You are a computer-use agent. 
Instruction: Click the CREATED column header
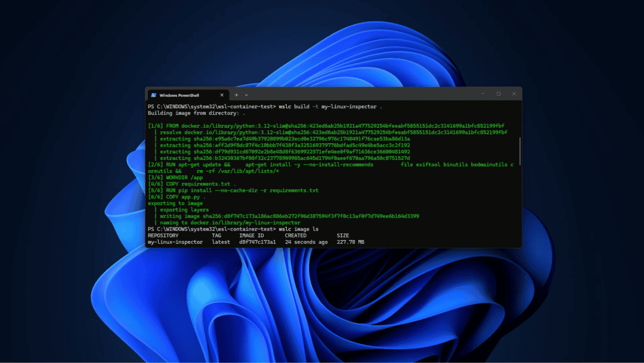[295, 236]
